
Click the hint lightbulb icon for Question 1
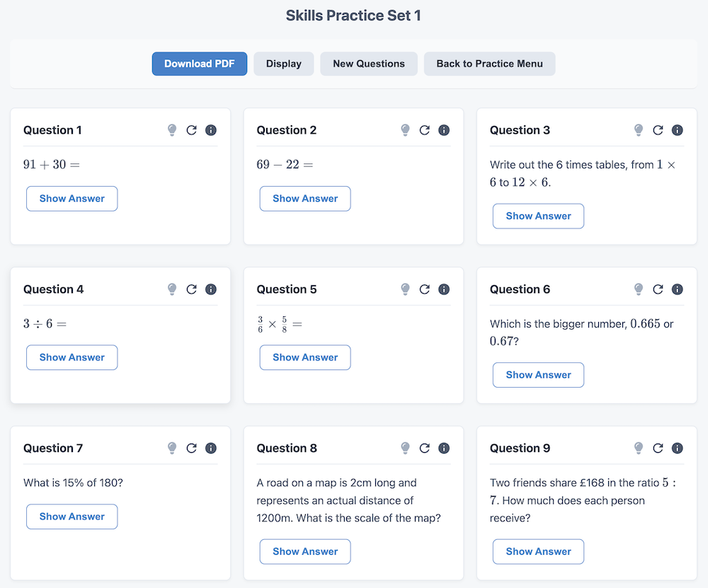coord(172,130)
